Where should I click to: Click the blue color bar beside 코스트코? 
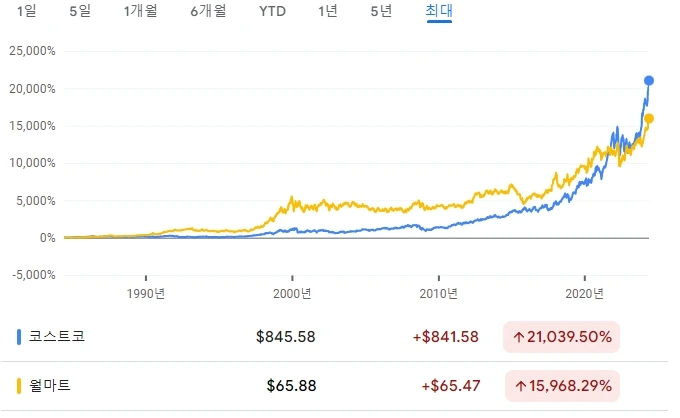[x=19, y=337]
